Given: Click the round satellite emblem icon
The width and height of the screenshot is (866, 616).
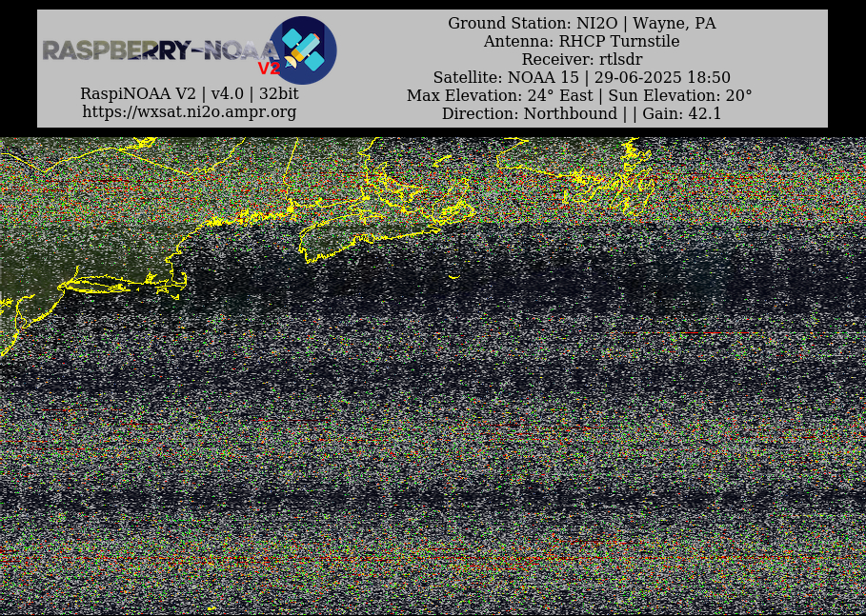Looking at the screenshot, I should coord(303,50).
